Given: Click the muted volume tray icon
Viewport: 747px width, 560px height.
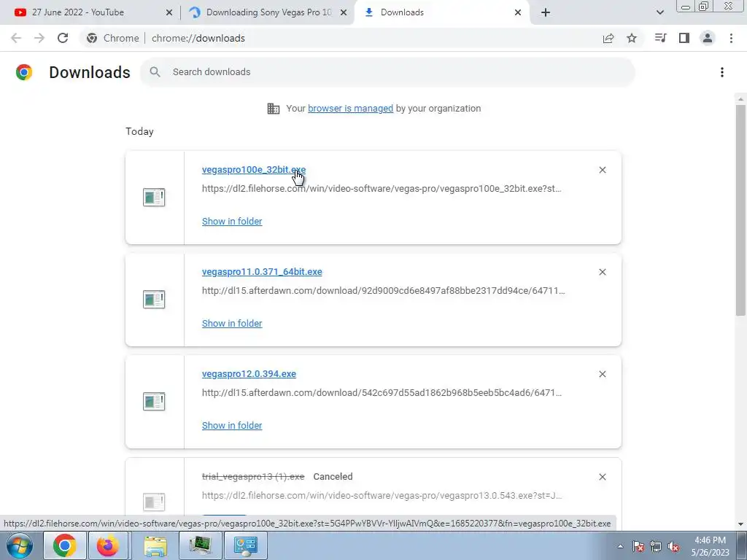Looking at the screenshot, I should click(x=673, y=546).
